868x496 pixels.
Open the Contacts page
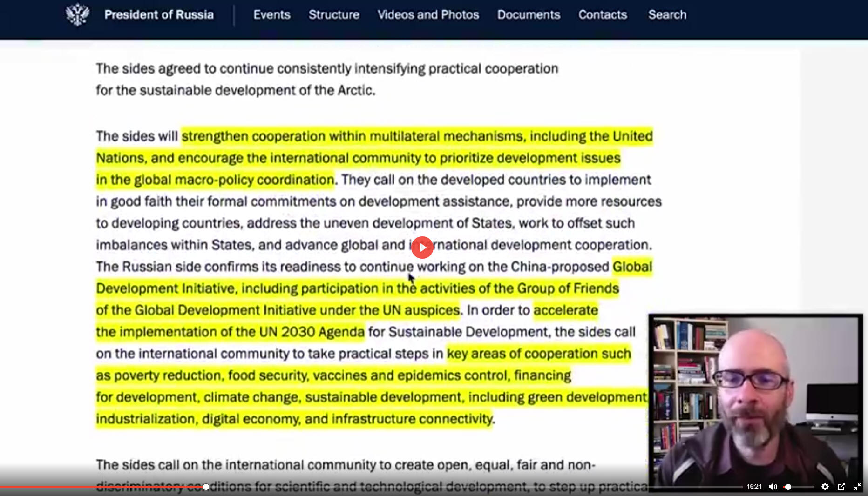click(x=603, y=15)
